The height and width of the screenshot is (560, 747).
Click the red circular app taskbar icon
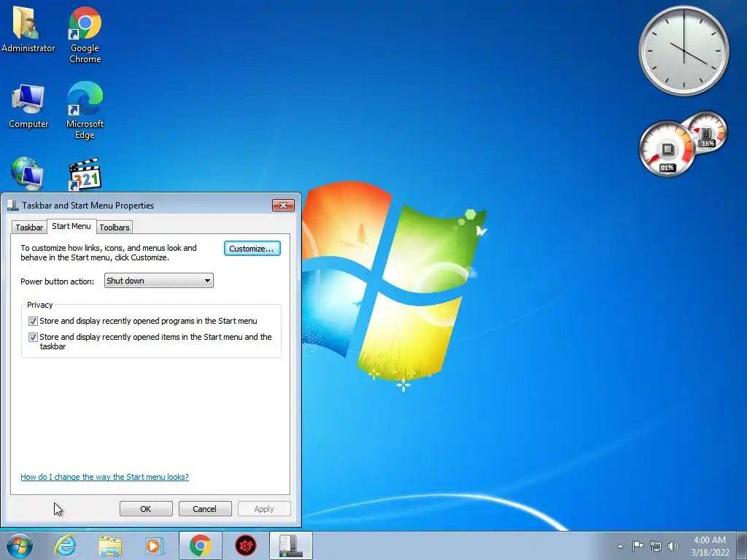point(246,545)
